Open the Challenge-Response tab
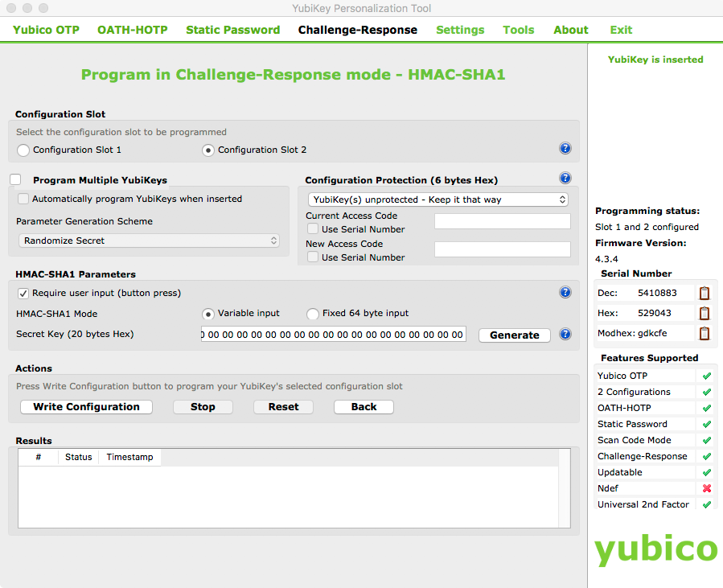The image size is (723, 588). point(358,30)
